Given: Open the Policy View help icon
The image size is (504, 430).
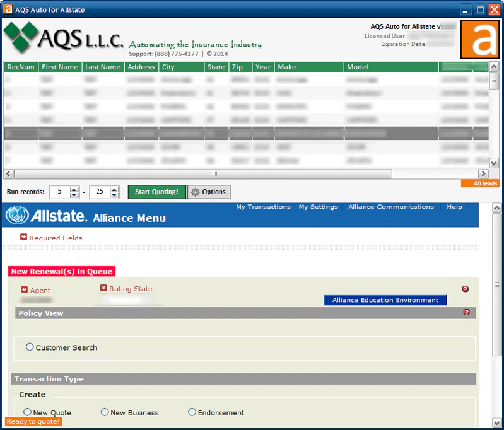Looking at the screenshot, I should click(466, 312).
